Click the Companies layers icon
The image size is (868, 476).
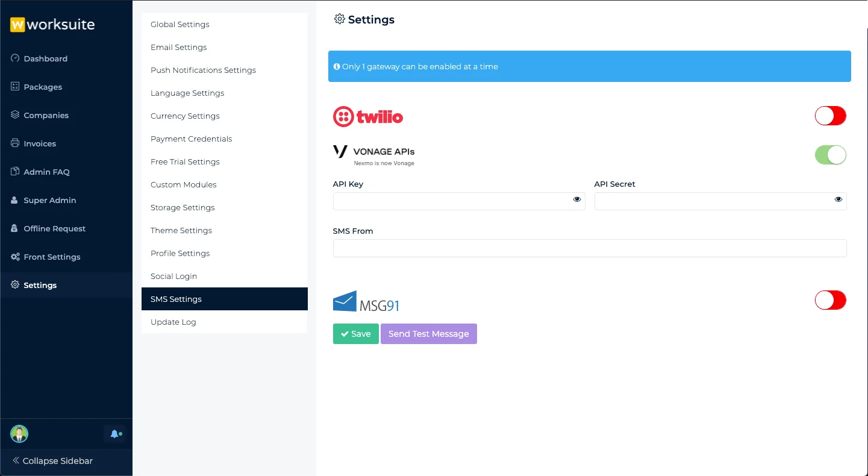pyautogui.click(x=16, y=115)
